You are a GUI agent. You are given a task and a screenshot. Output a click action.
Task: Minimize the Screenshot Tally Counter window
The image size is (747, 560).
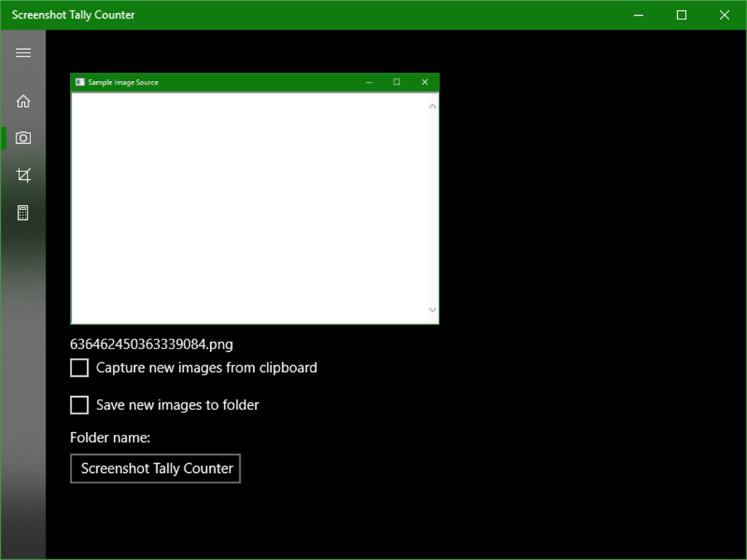pos(639,15)
